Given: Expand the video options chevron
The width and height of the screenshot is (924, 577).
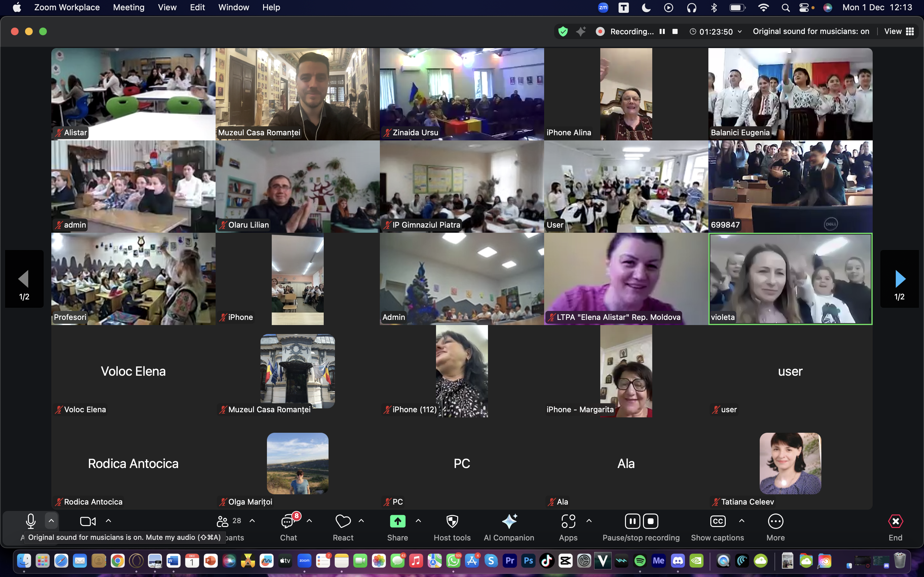Looking at the screenshot, I should tap(108, 521).
